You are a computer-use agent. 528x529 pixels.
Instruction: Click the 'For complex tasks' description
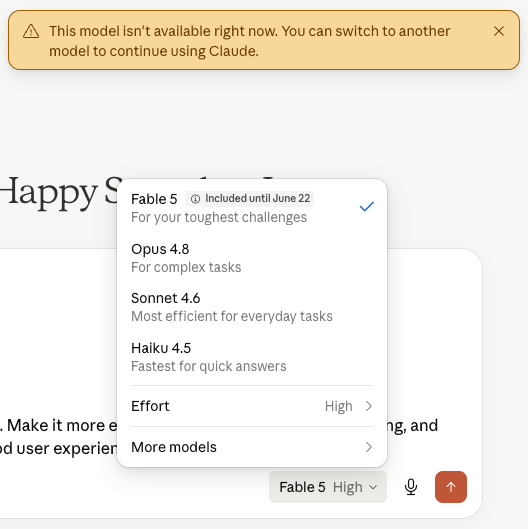point(186,267)
